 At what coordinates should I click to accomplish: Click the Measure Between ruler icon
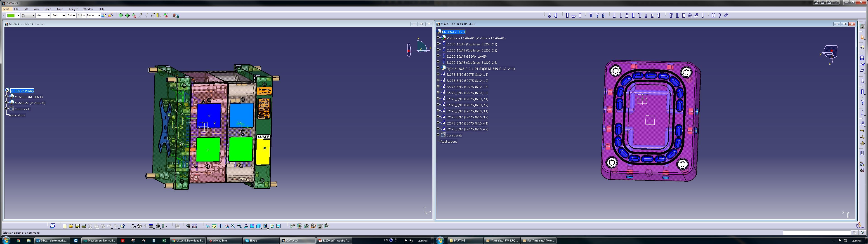(194, 226)
